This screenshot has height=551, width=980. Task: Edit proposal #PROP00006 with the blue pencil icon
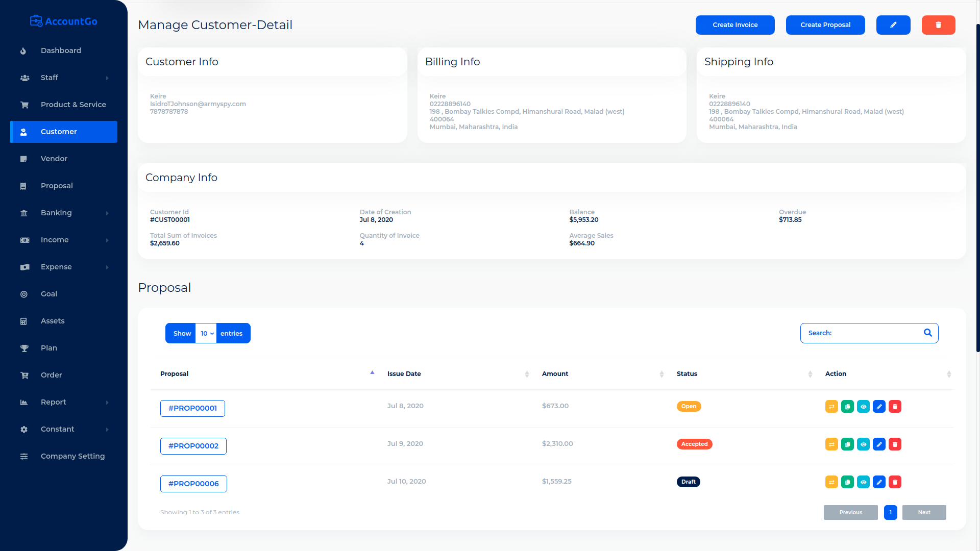click(x=879, y=482)
